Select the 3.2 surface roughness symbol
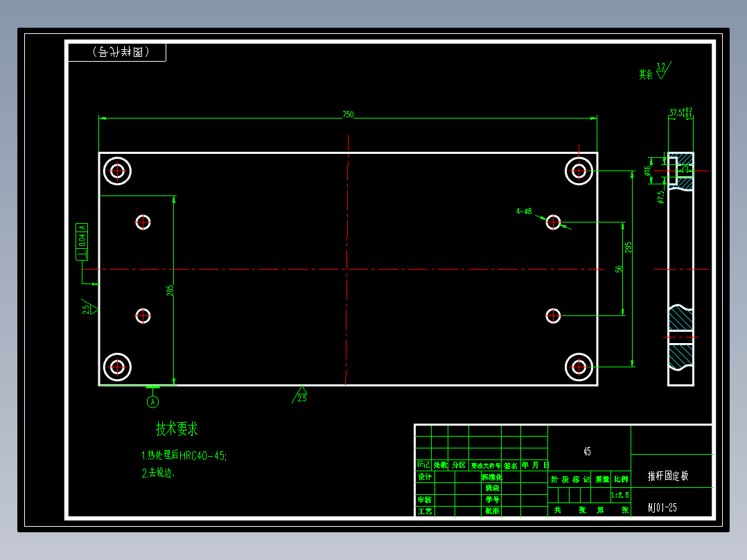This screenshot has width=747, height=560. pos(664,70)
